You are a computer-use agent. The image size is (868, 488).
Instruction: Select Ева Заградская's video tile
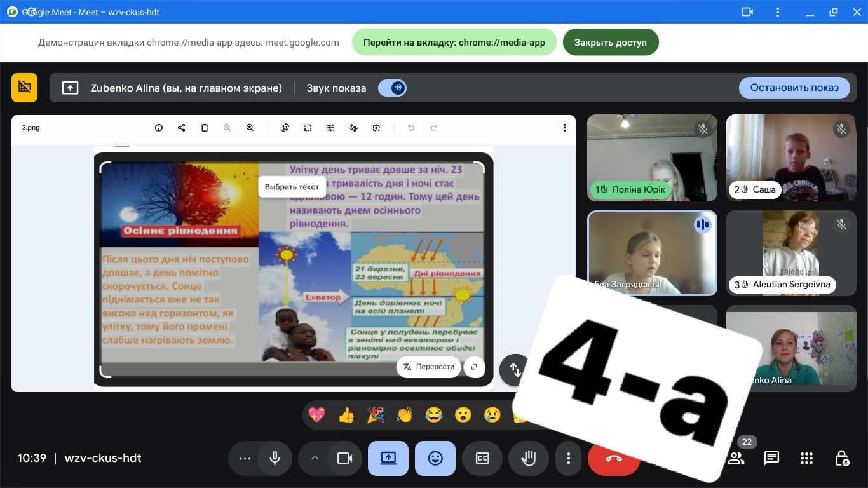(x=652, y=253)
